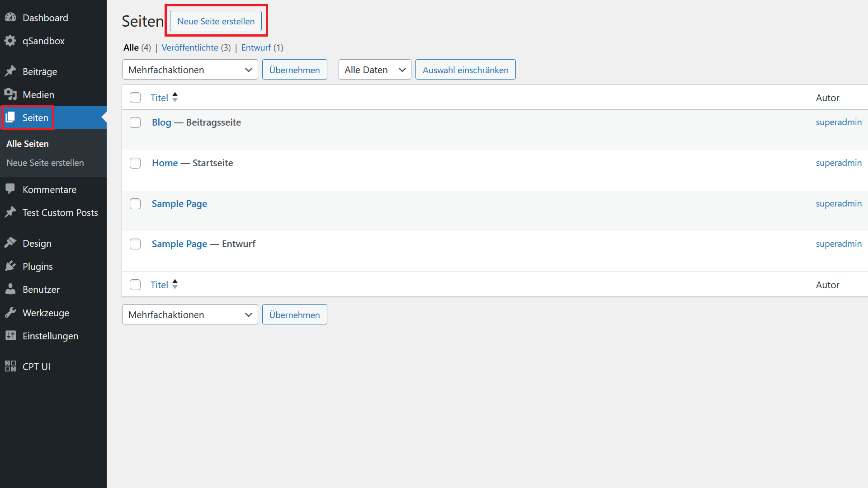Image resolution: width=868 pixels, height=488 pixels.
Task: Toggle checkbox for Blog page
Action: (135, 122)
